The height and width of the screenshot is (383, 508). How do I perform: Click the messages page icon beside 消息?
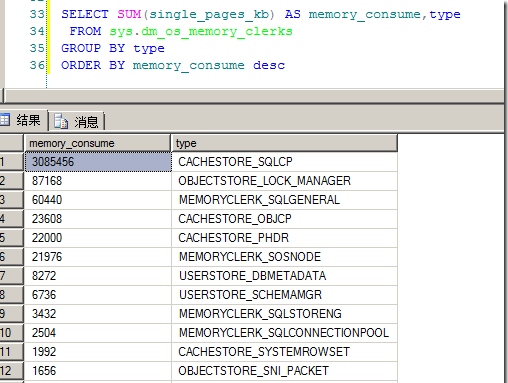pyautogui.click(x=61, y=121)
